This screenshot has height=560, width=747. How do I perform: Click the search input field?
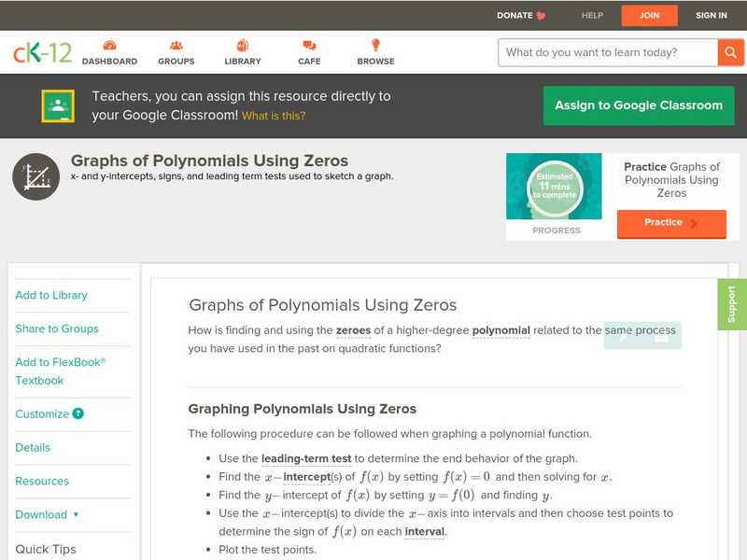pyautogui.click(x=608, y=52)
